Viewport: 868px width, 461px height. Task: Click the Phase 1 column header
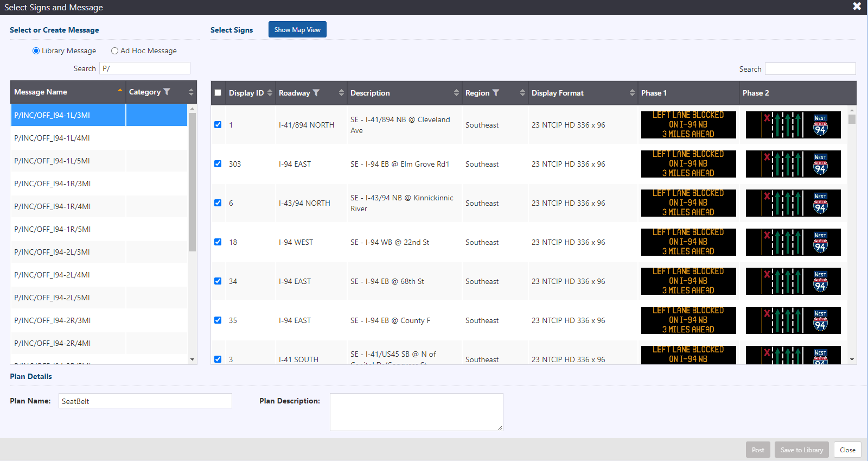[688, 93]
